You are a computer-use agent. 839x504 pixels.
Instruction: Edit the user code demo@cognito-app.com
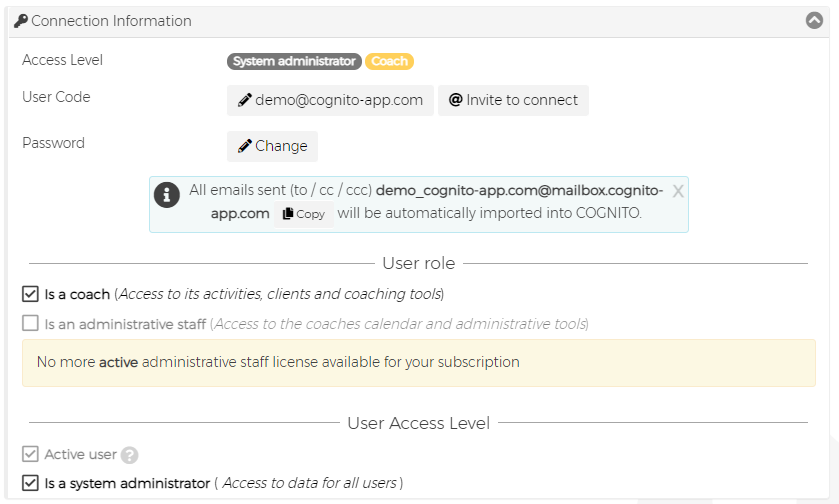(330, 100)
